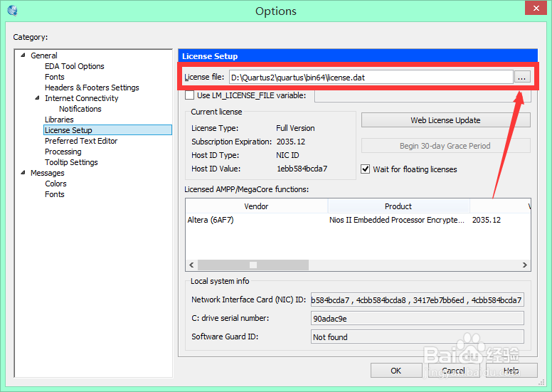Click Host ID Value 1ebb584bcda7

(x=302, y=169)
